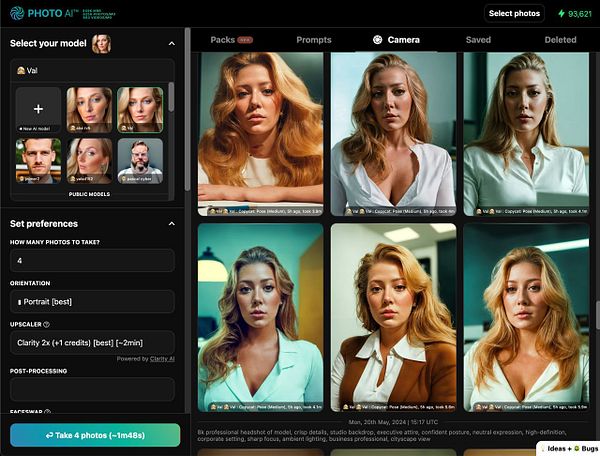Switch to the Prompts tab
This screenshot has height=456, width=600.
[314, 40]
